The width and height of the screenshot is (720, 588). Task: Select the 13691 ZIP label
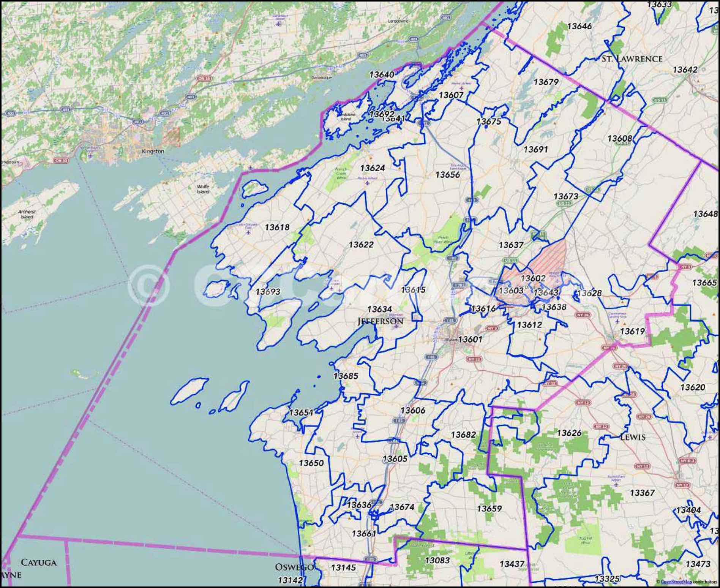(535, 149)
